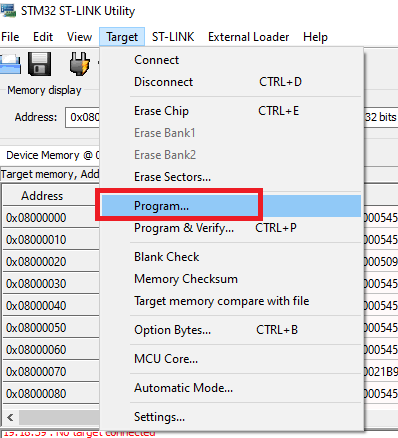
Task: Select address row 0x08000020
Action: (51, 262)
